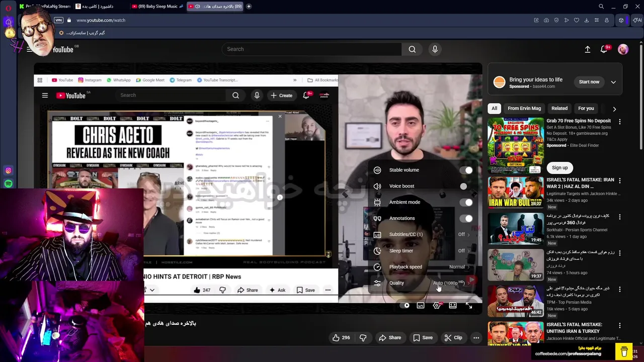Screen dimensions: 644x362
Task: Toggle the autoplay switch in player controls
Action: click(404, 305)
